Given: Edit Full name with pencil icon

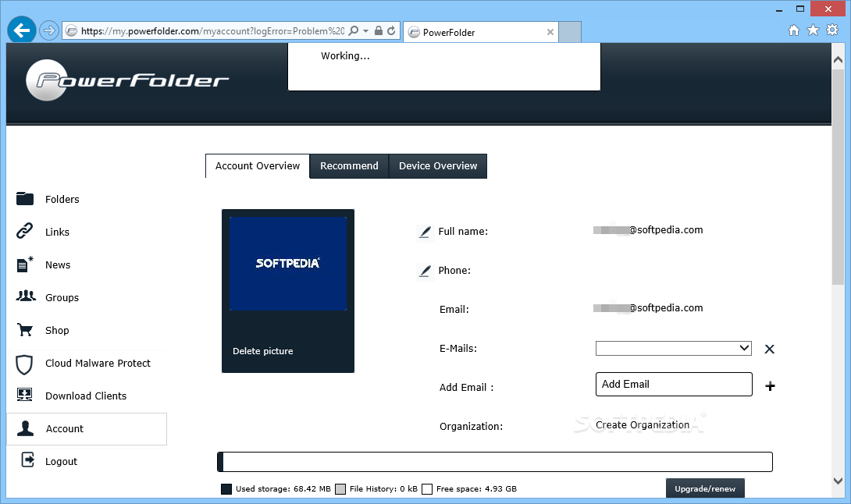Looking at the screenshot, I should coord(425,232).
